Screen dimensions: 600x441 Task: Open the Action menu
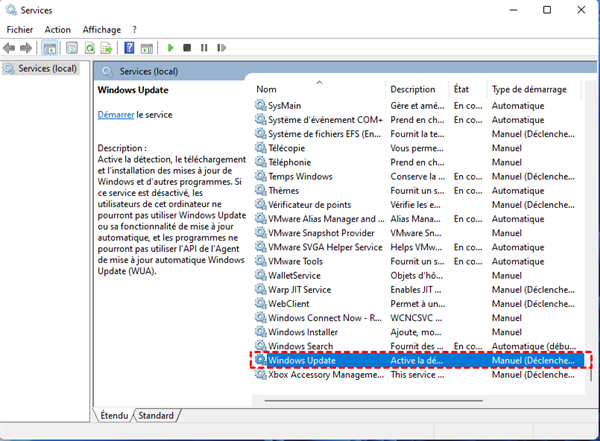pos(57,29)
